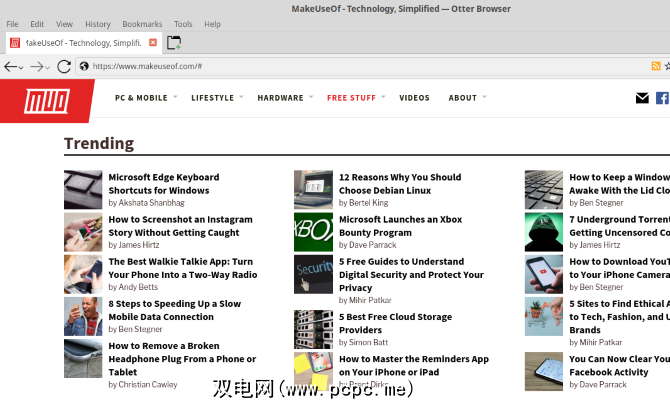Viewport: 670px width, 412px height.
Task: Open Master the Reminders App article
Action: tap(414, 365)
